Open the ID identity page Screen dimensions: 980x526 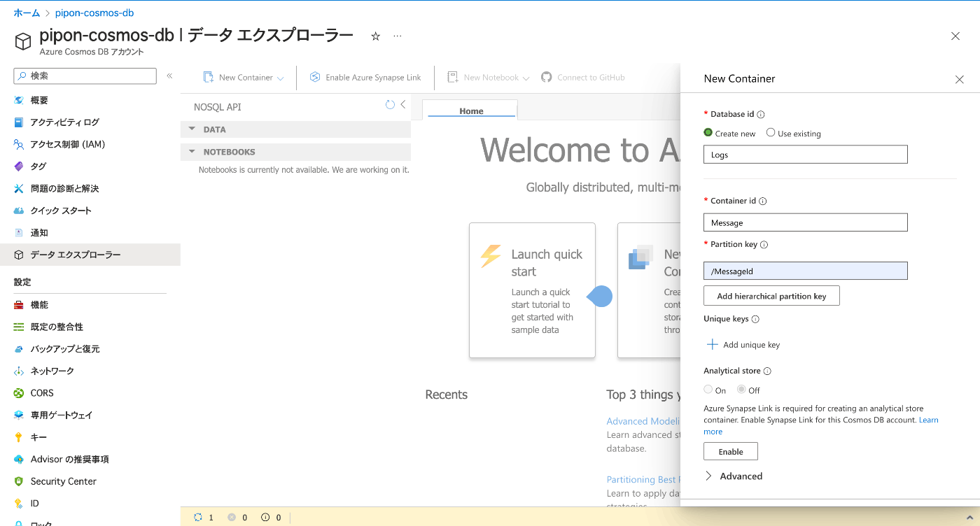[35, 504]
